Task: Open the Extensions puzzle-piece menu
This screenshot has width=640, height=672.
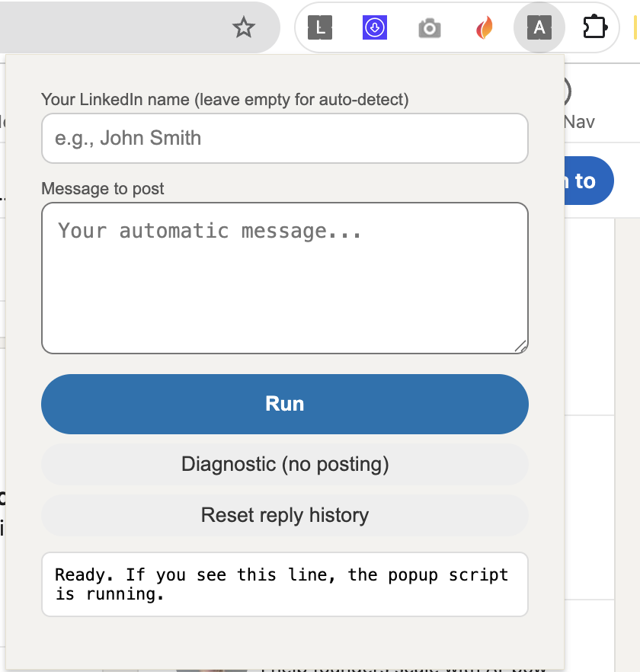Action: pyautogui.click(x=595, y=27)
